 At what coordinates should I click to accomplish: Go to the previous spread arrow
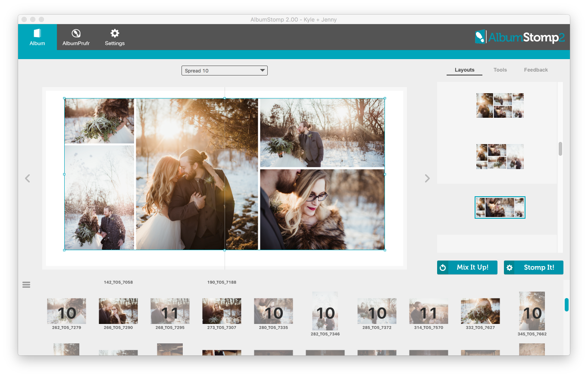(28, 178)
